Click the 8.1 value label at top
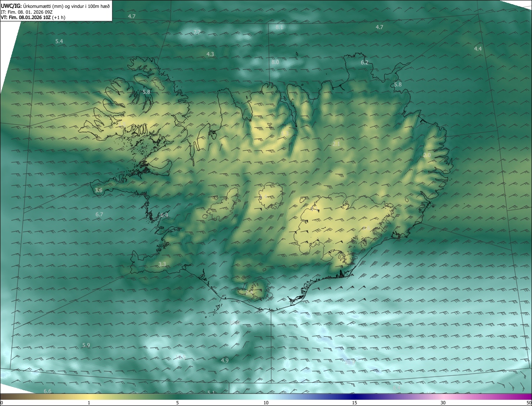Viewport: 532px width, 406px height. click(279, 27)
